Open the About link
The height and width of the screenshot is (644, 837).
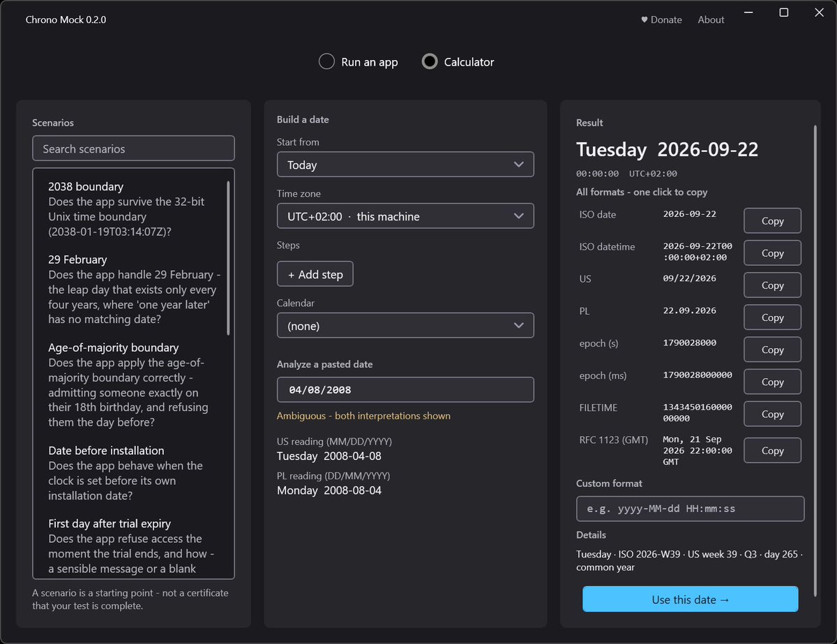click(x=711, y=20)
